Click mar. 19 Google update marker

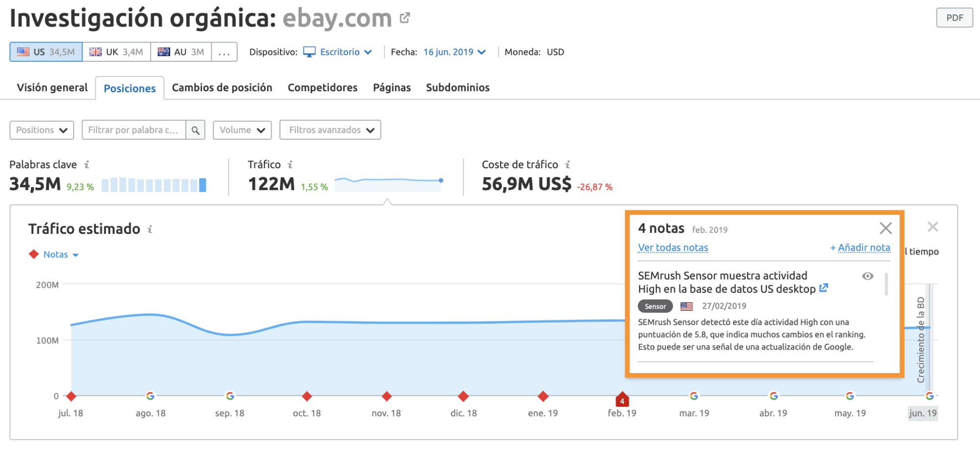point(694,396)
